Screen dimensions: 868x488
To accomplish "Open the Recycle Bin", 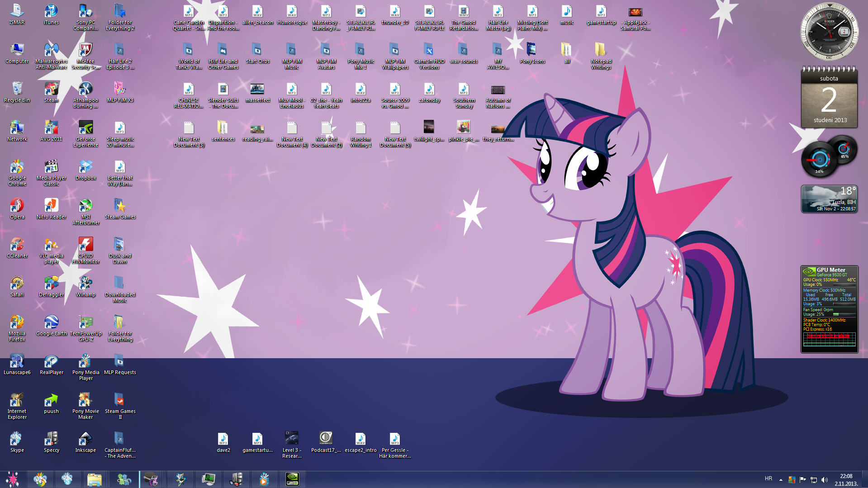I will pos(17,92).
